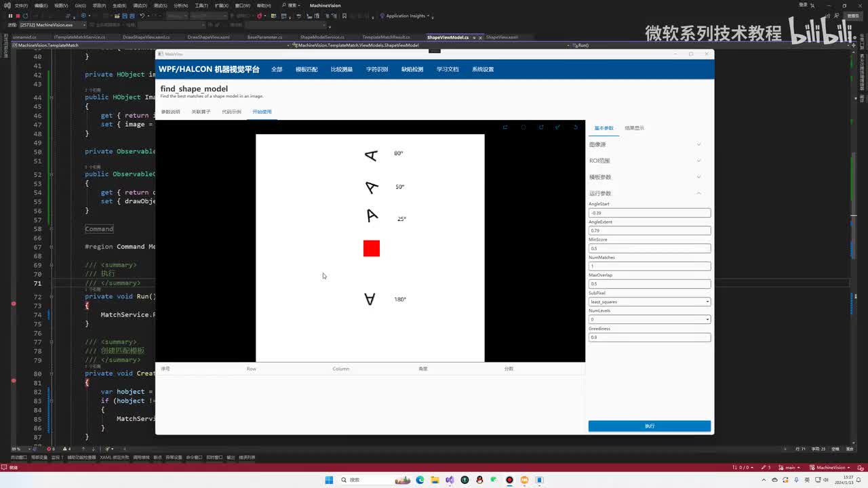
Task: Stop debugging with the red square icon
Action: pos(18,16)
